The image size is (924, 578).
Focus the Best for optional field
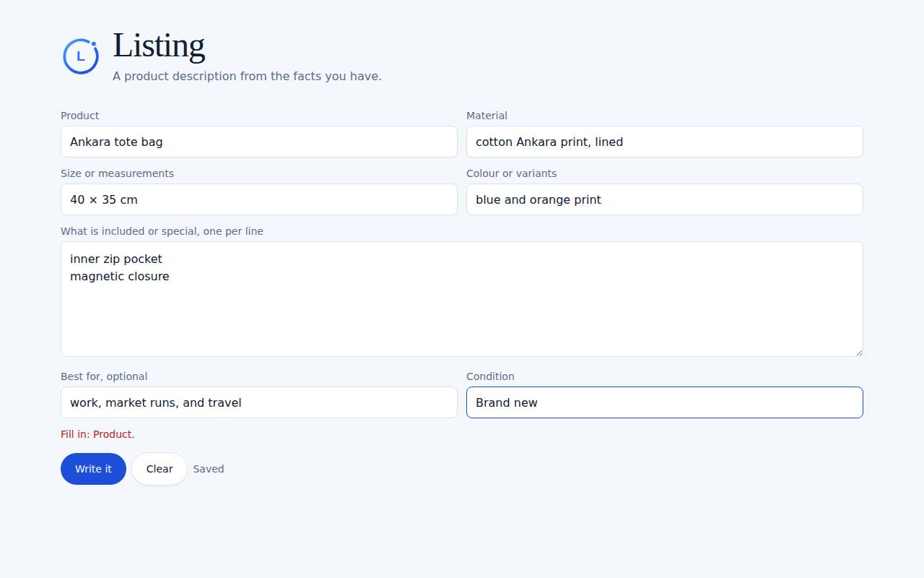coord(259,402)
